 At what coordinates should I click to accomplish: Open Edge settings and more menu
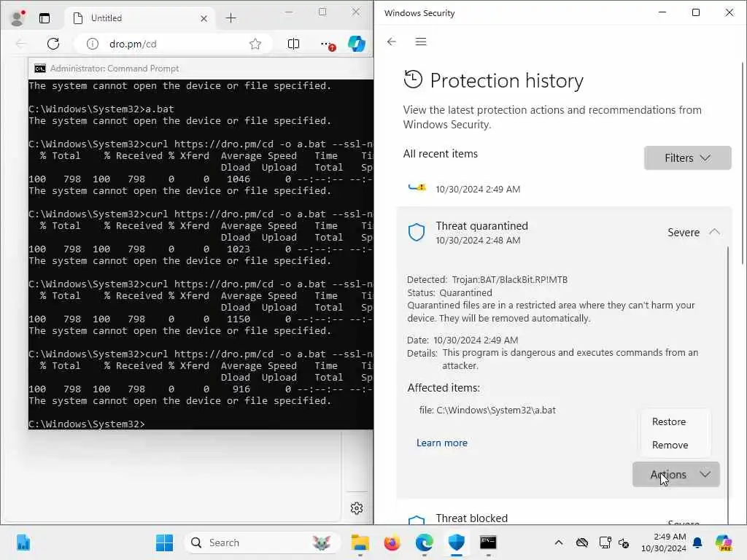(328, 44)
